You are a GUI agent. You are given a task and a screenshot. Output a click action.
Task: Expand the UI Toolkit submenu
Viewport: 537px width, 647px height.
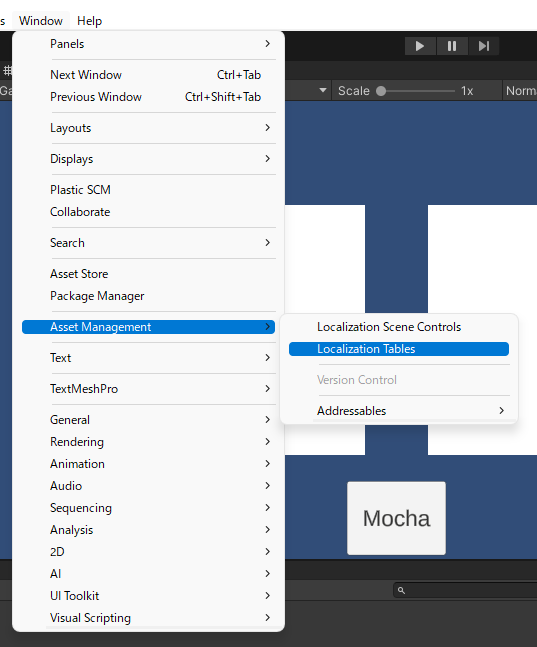point(149,596)
